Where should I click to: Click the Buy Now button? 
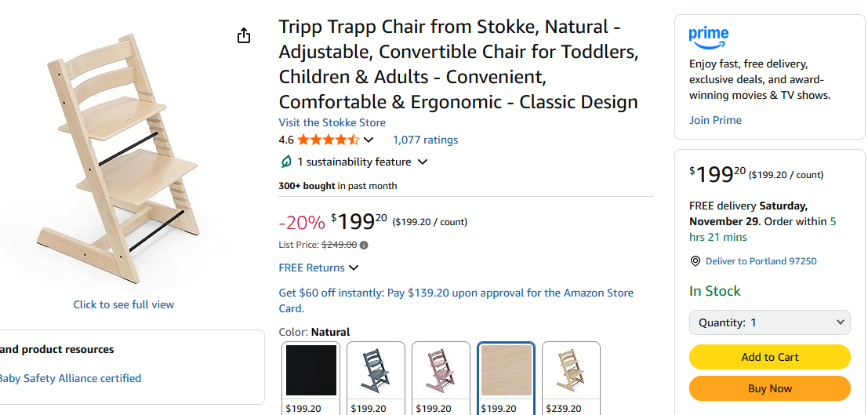pyautogui.click(x=770, y=388)
